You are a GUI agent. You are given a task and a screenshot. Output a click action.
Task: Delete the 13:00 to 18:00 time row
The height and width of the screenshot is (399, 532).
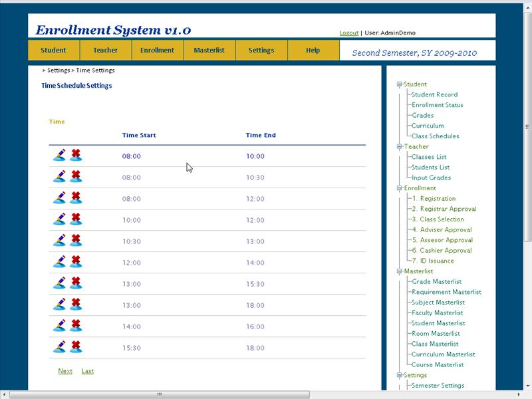[x=76, y=305]
